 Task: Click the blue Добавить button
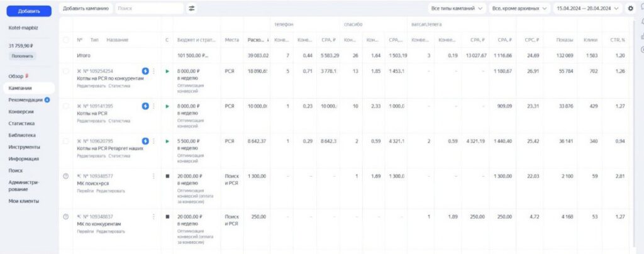point(29,11)
